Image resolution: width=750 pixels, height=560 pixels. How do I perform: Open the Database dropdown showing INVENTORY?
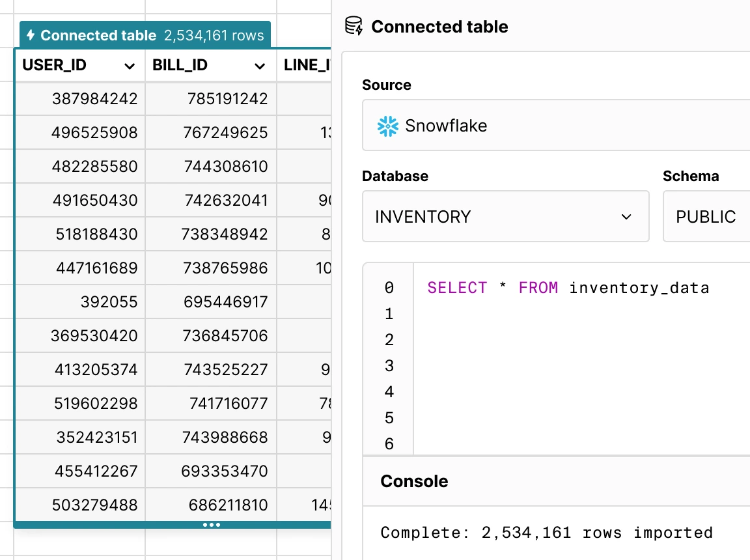click(x=506, y=216)
